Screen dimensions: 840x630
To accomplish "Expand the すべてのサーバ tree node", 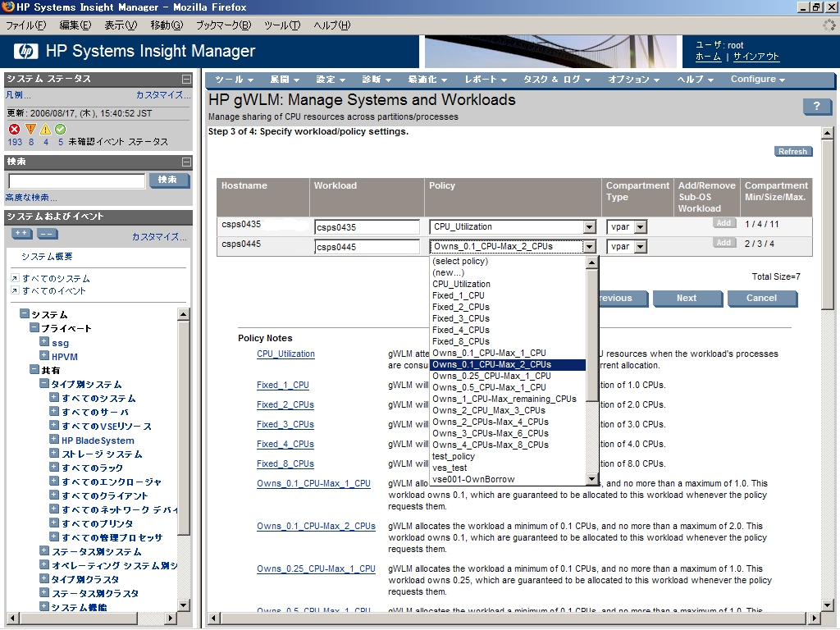I will [x=54, y=411].
